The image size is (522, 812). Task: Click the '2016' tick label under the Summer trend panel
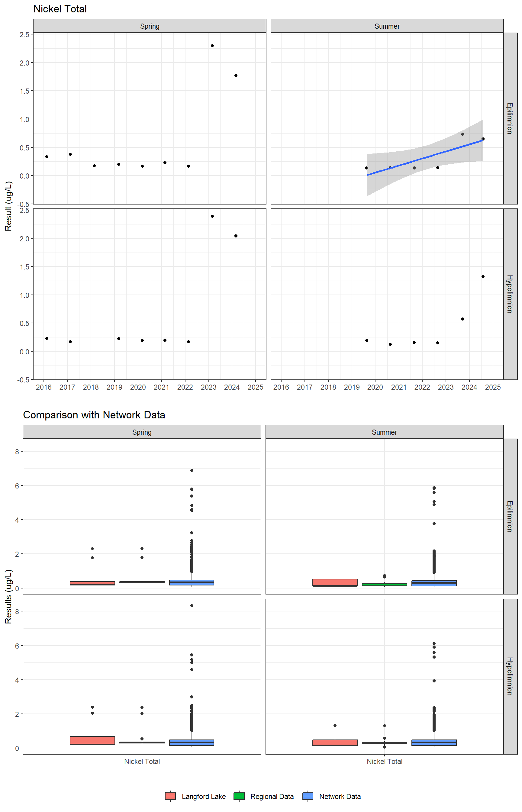(x=281, y=387)
